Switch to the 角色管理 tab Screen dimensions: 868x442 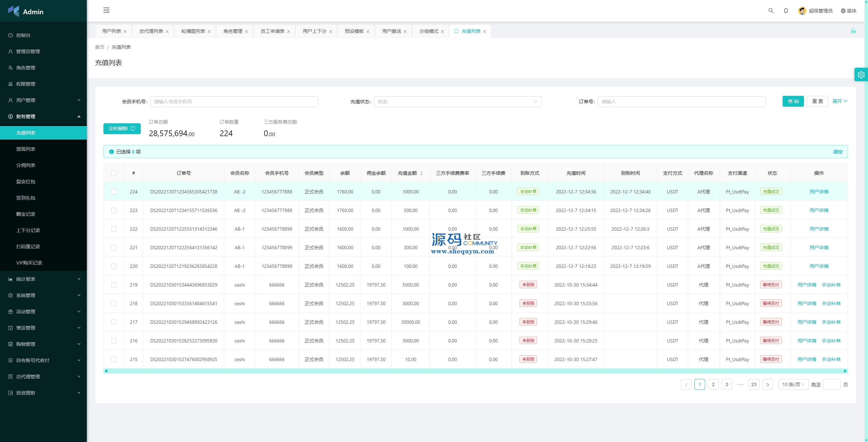pyautogui.click(x=233, y=31)
